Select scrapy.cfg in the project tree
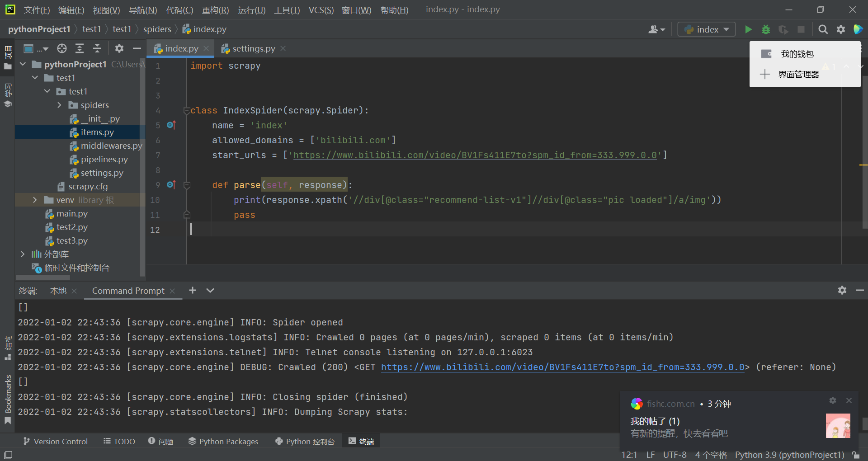Viewport: 868px width, 461px height. coord(82,186)
